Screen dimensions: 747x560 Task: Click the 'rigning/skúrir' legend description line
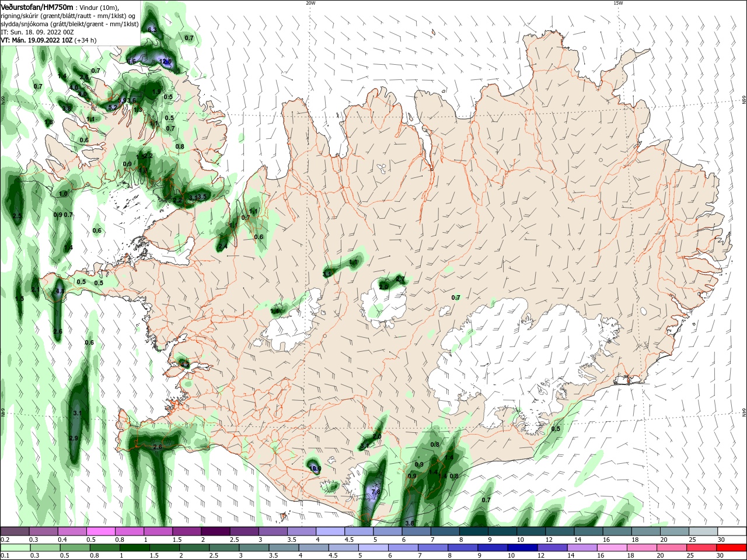tap(68, 16)
